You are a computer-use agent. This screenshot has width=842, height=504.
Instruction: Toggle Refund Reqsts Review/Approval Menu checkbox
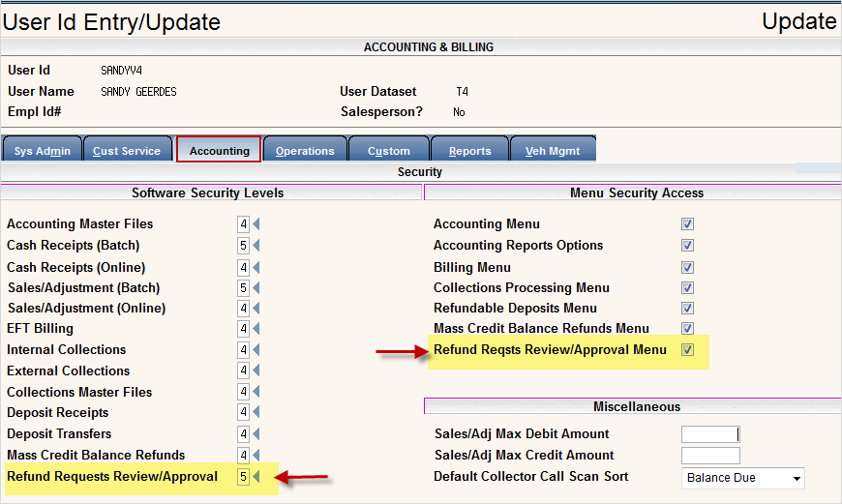pos(687,350)
